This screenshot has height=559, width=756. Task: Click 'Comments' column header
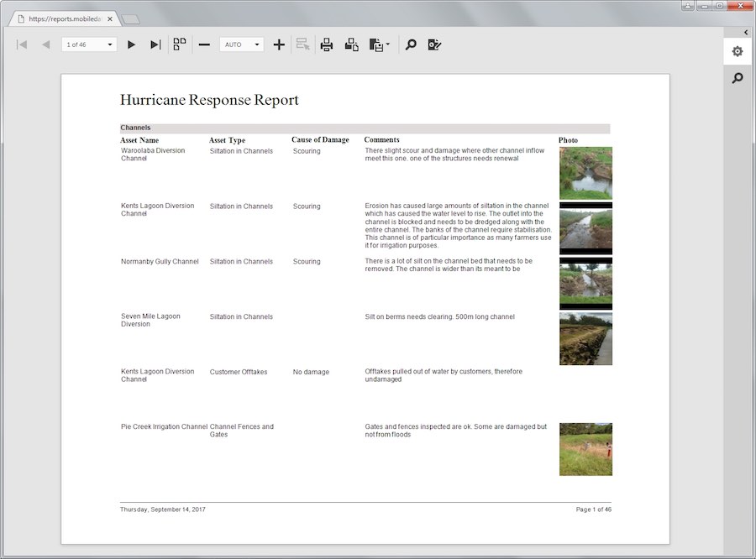[x=381, y=139]
